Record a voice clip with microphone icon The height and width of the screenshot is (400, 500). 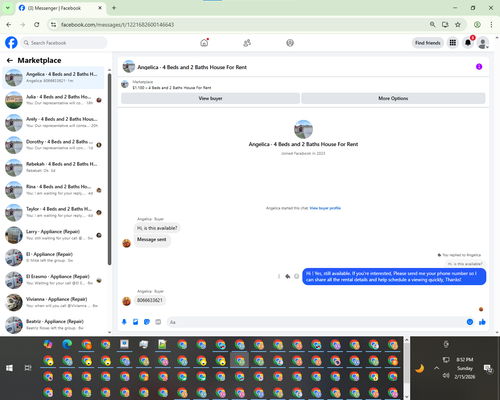(124, 322)
